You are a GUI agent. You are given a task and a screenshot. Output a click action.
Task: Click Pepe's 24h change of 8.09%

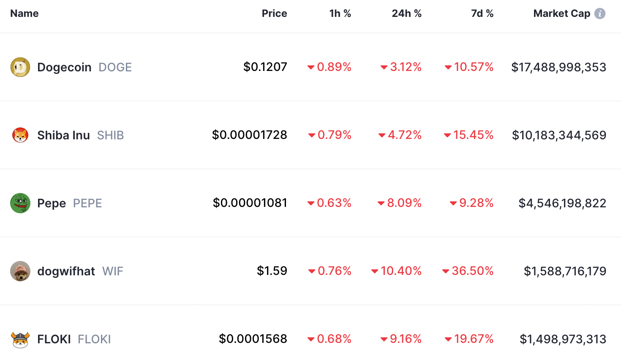point(404,203)
